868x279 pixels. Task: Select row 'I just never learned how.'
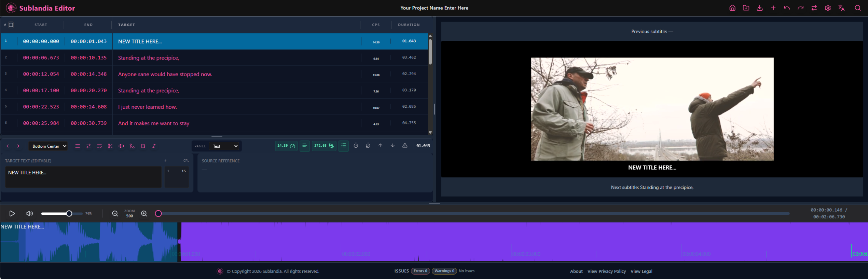point(214,107)
